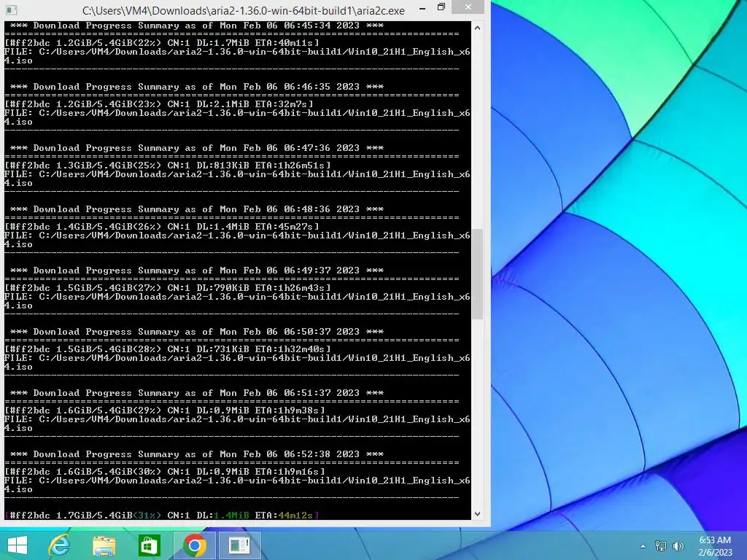Click the summary header timestamped 06:47:36

pos(197,148)
